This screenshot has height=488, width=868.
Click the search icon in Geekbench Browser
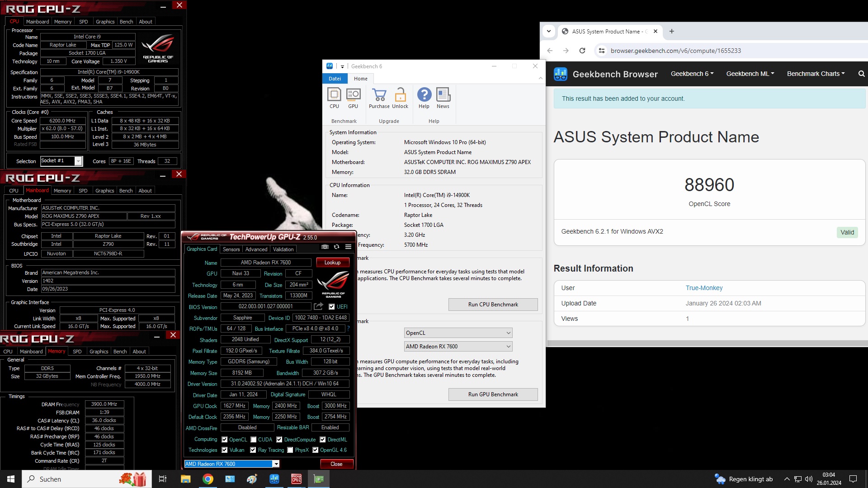pyautogui.click(x=861, y=74)
